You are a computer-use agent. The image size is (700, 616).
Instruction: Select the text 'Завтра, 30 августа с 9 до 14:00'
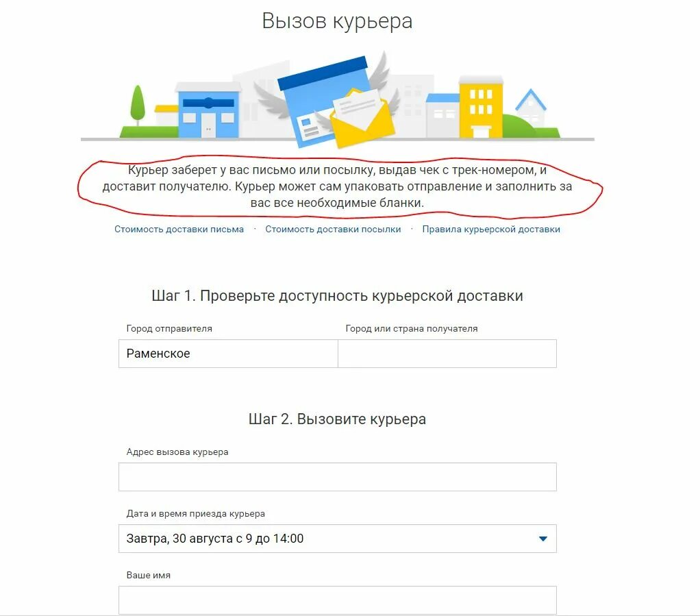[x=215, y=539]
